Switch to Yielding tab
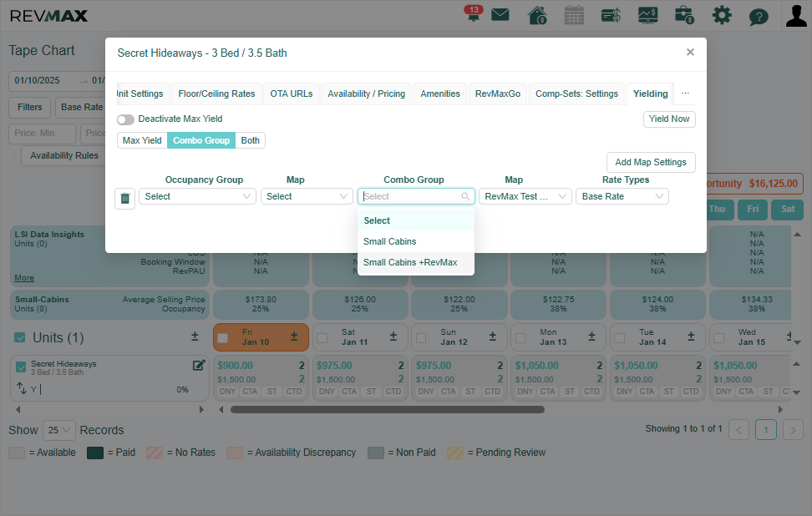The width and height of the screenshot is (812, 516). click(650, 94)
